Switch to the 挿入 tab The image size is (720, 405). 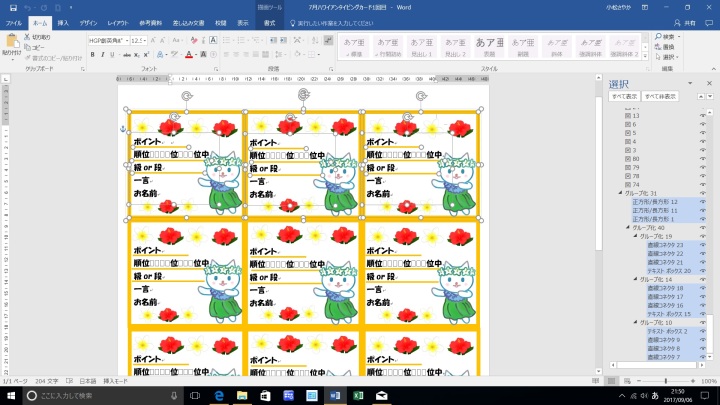63,23
